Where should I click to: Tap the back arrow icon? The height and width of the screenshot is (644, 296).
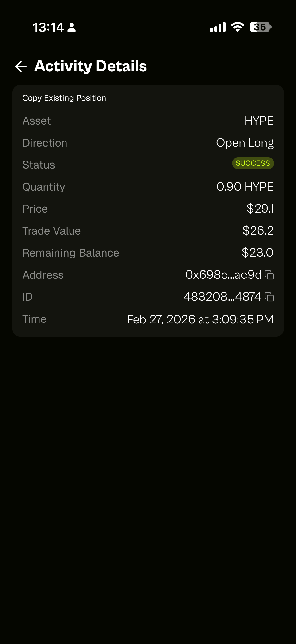[21, 67]
